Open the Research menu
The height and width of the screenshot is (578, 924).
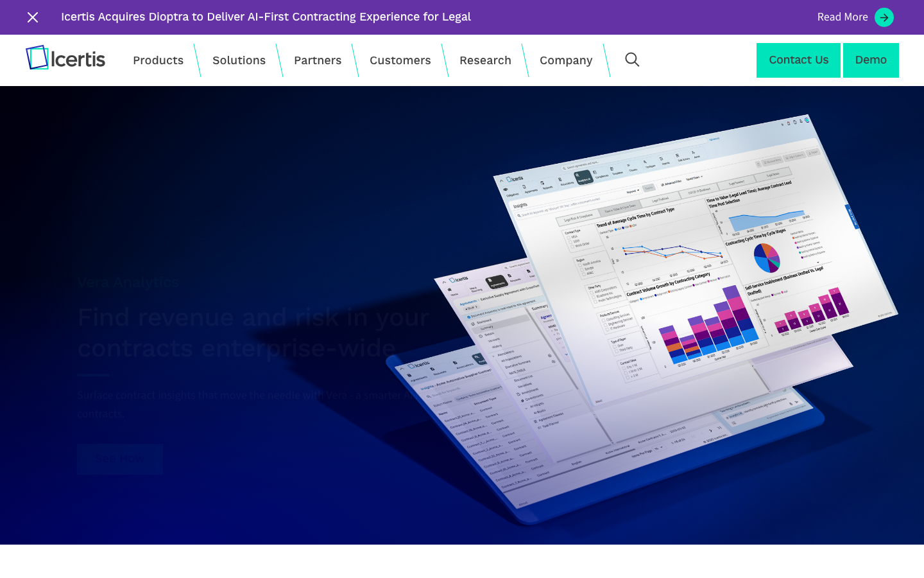click(x=485, y=60)
